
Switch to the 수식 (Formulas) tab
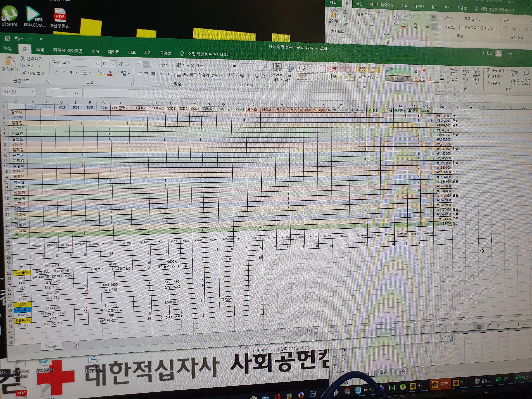[x=95, y=51]
